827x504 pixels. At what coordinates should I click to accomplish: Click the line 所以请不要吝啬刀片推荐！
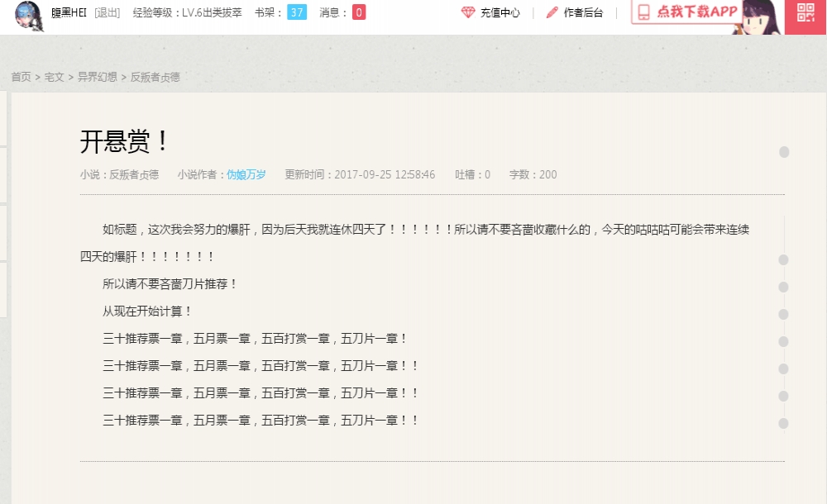tap(170, 283)
